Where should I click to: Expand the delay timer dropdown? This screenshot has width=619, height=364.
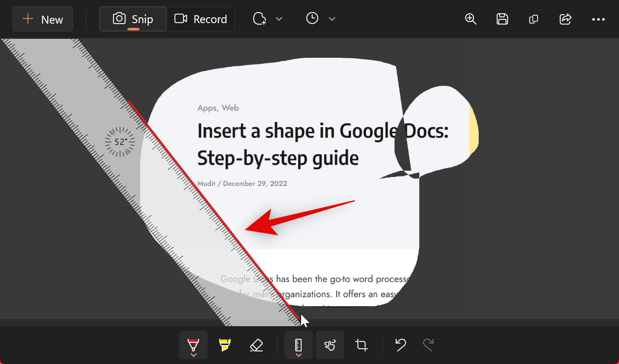[321, 19]
